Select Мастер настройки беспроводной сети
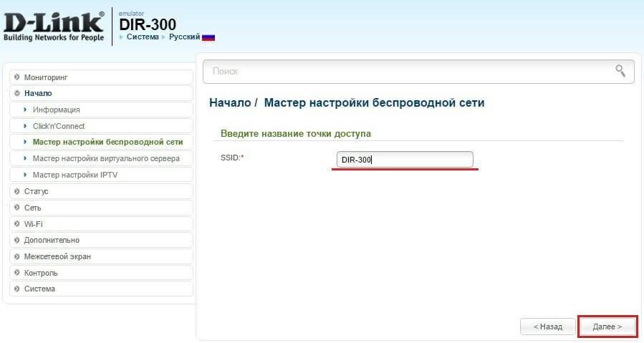The height and width of the screenshot is (343, 644). coord(107,142)
